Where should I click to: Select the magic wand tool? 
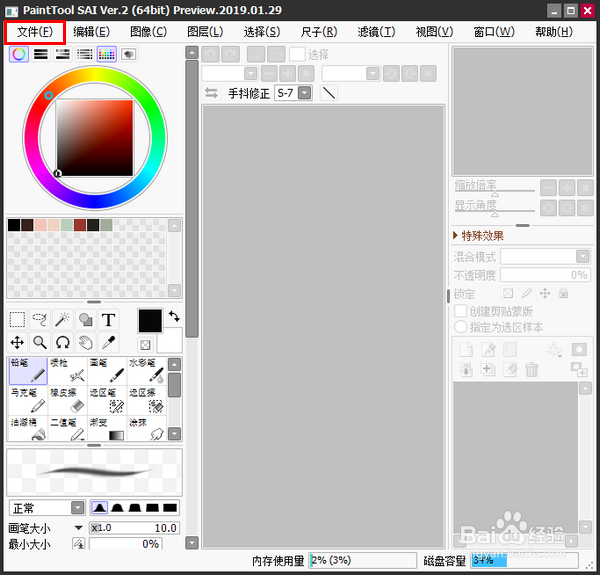tap(62, 319)
